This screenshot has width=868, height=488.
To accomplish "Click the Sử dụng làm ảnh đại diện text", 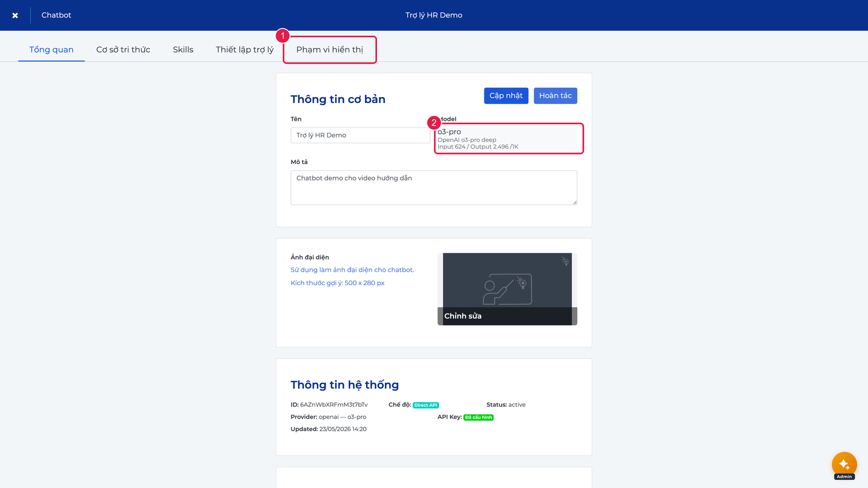I will [352, 269].
